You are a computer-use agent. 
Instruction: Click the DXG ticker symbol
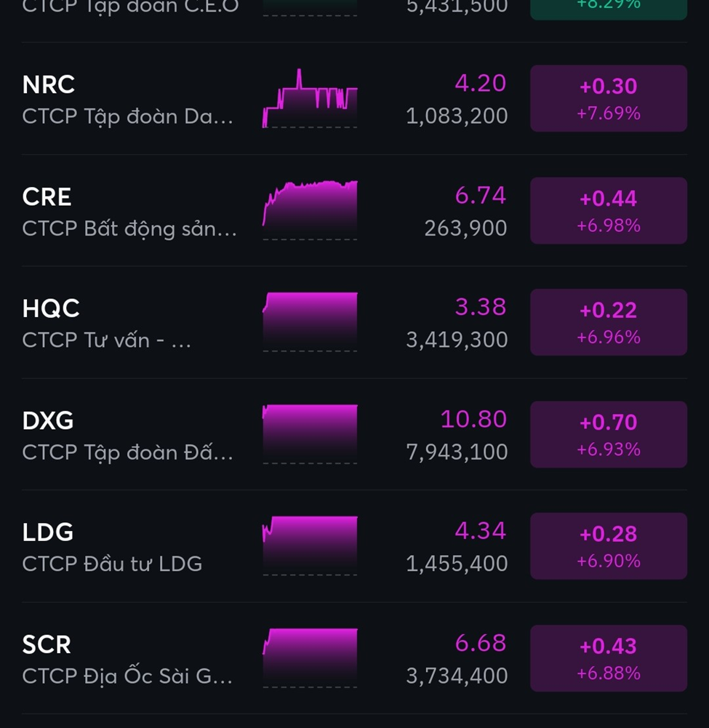(48, 421)
